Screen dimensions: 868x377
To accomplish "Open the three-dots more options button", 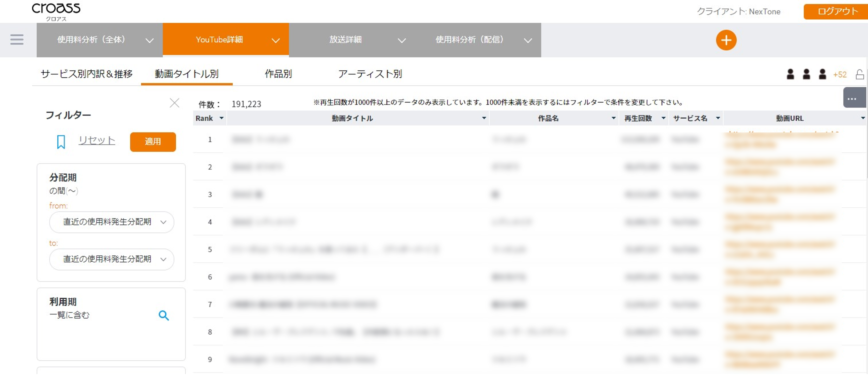I will click(x=852, y=99).
